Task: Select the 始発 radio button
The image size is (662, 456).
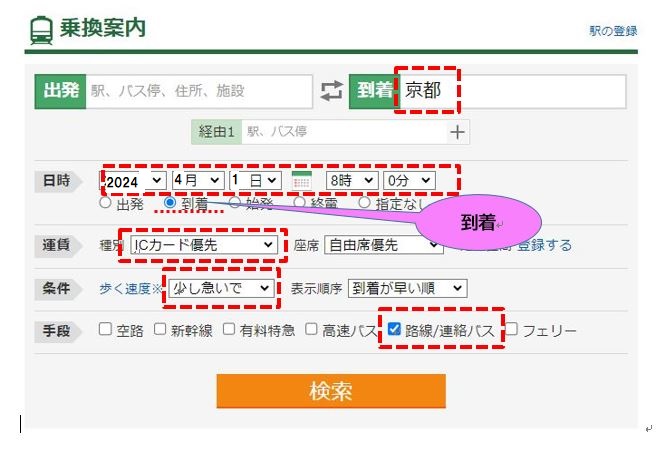Action: coord(234,203)
